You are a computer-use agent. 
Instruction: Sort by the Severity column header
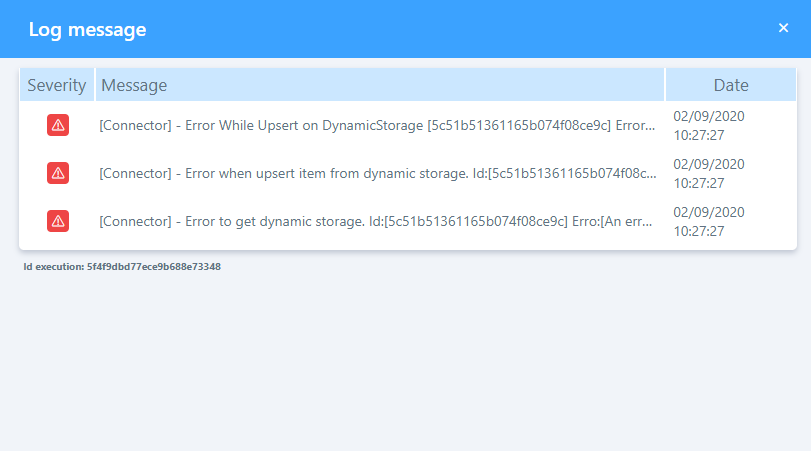click(57, 85)
